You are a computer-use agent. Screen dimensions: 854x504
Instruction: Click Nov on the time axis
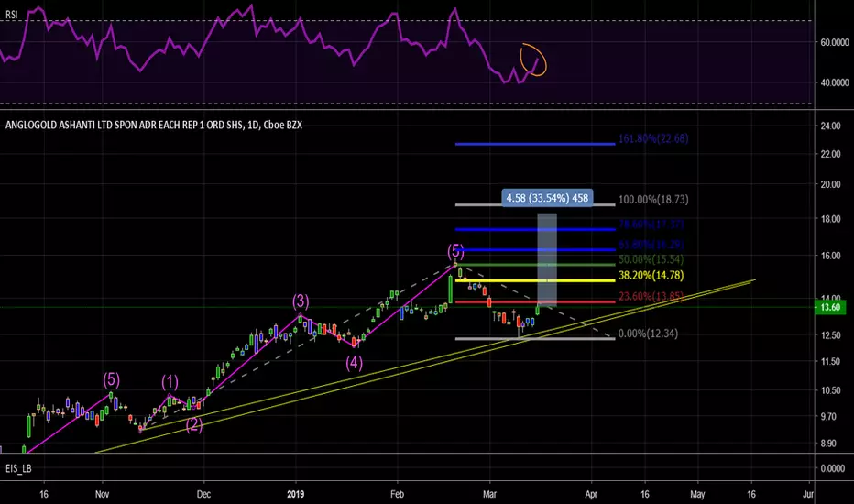pos(102,494)
